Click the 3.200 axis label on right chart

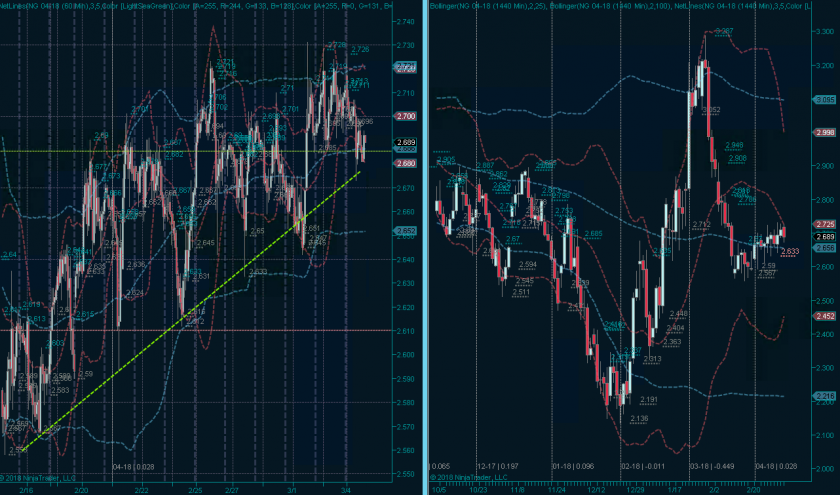click(x=825, y=66)
